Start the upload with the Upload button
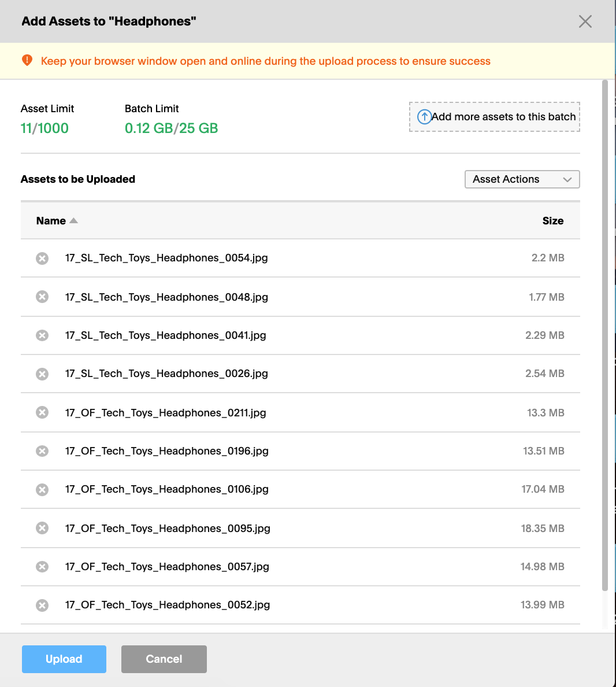This screenshot has width=616, height=687. point(64,659)
